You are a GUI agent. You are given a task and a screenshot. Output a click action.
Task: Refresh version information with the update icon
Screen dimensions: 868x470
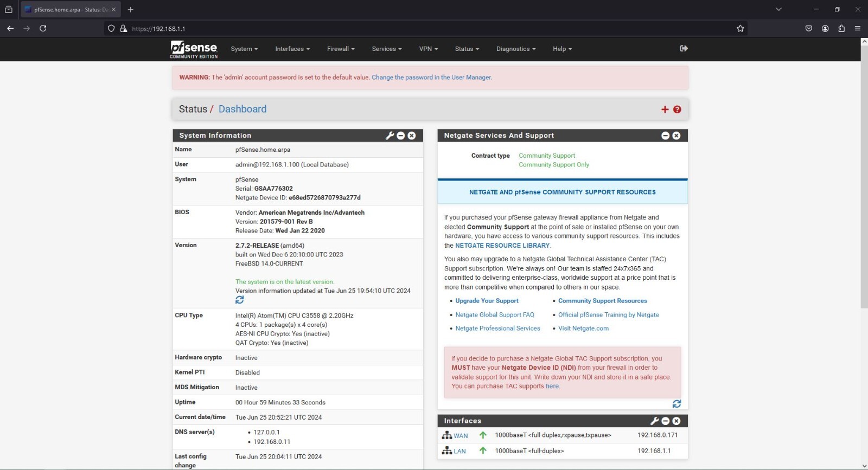point(240,300)
